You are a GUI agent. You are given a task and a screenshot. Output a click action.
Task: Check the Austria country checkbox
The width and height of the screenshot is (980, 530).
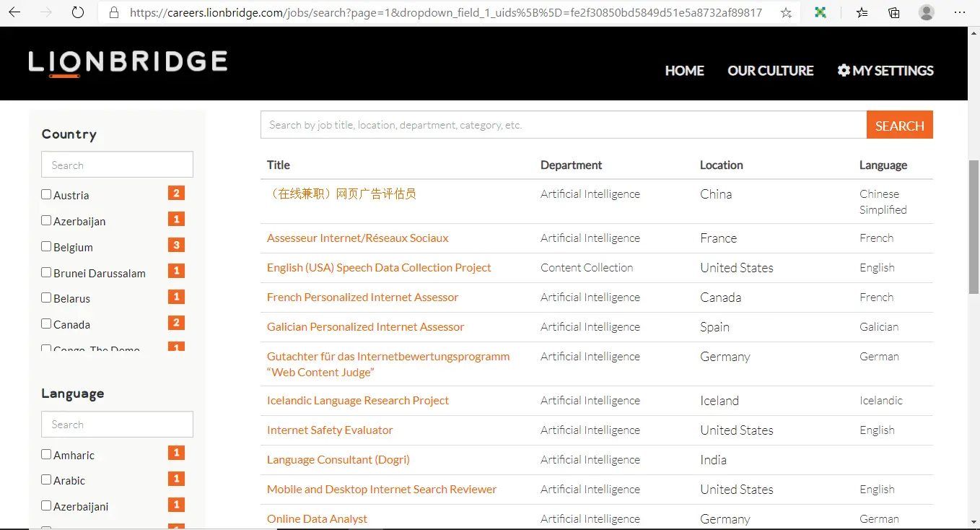[x=46, y=194]
